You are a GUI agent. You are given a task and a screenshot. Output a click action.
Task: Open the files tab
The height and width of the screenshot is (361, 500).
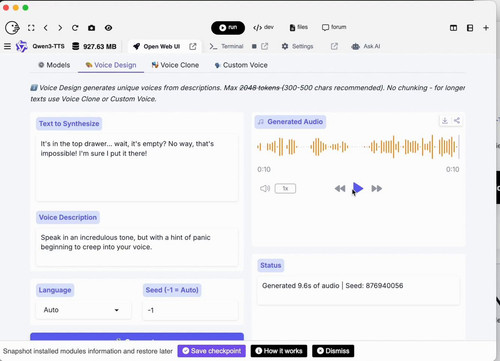coord(299,27)
